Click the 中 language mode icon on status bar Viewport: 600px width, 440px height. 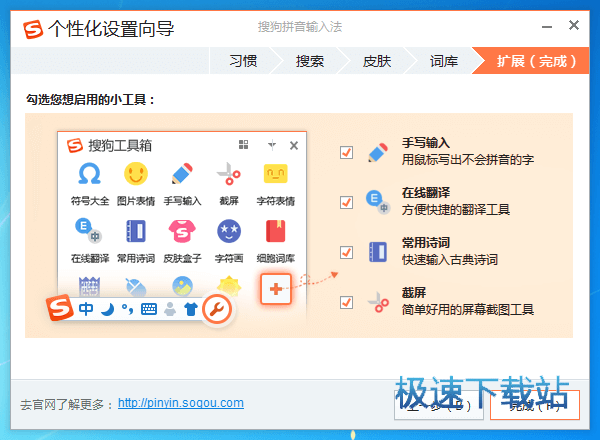pyautogui.click(x=86, y=309)
